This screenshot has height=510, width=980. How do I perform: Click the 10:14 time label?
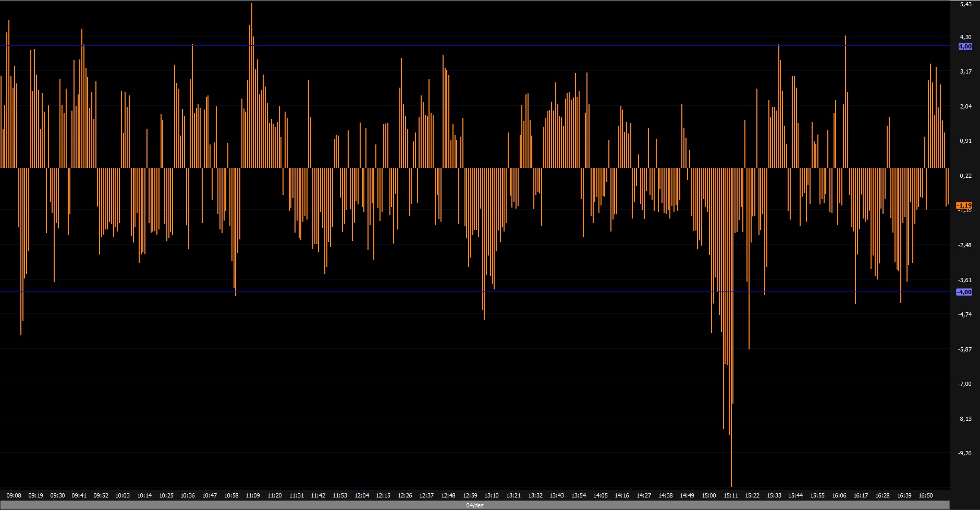(144, 495)
